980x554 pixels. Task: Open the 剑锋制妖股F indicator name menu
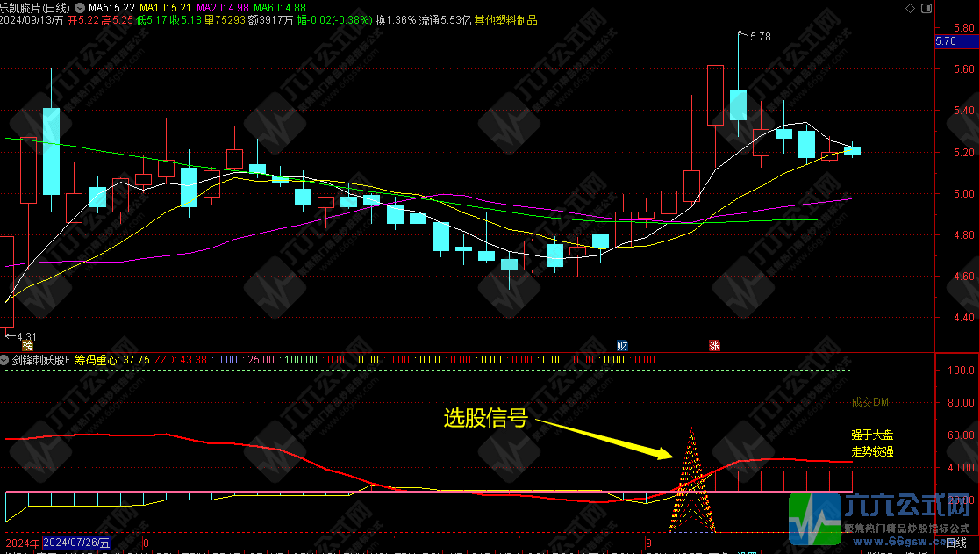[41, 360]
